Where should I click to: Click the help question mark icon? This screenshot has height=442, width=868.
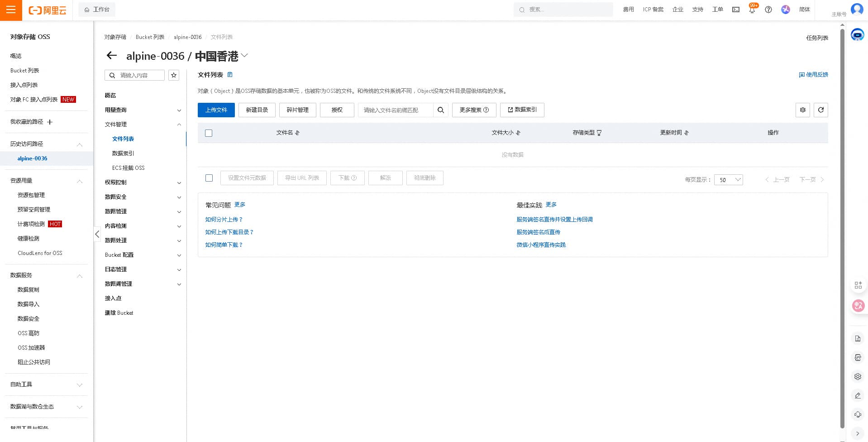coord(768,10)
